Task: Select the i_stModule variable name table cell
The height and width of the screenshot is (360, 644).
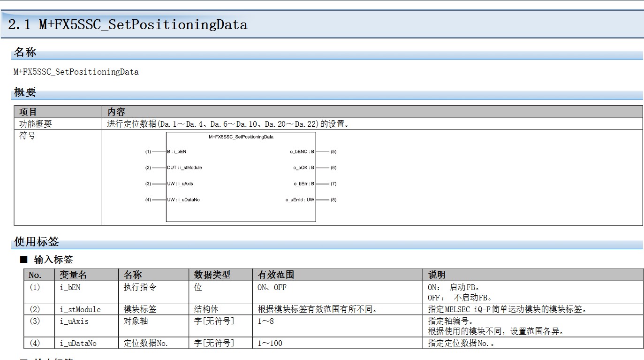Action: (x=80, y=309)
